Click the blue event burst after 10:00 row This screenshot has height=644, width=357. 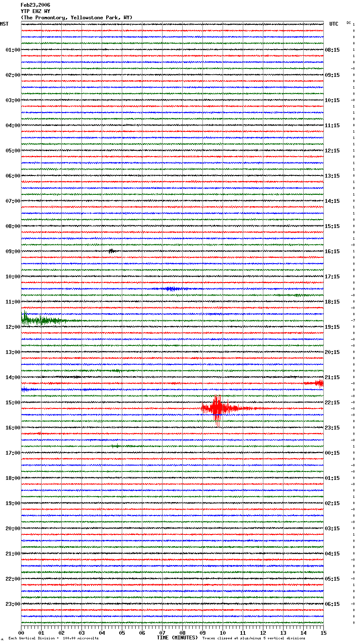[x=172, y=289]
